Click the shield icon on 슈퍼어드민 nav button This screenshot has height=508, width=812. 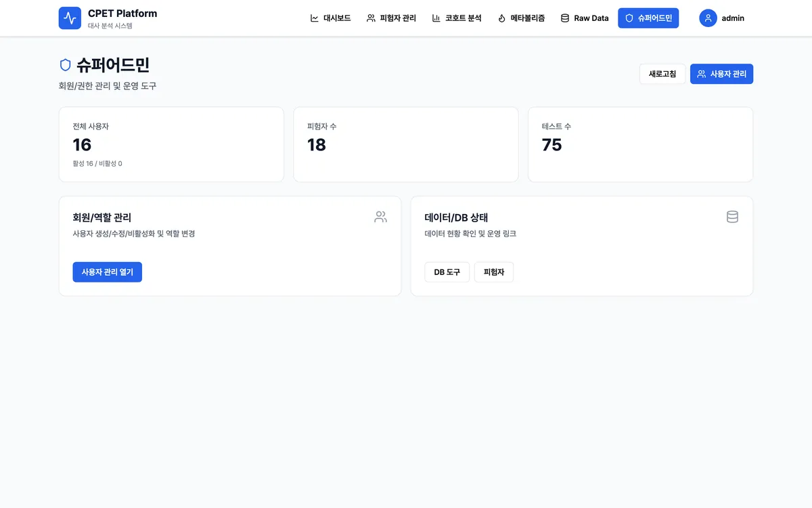[629, 18]
